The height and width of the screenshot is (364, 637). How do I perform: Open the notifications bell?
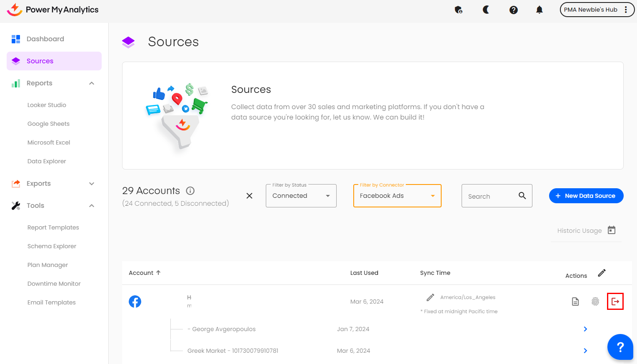pyautogui.click(x=539, y=10)
